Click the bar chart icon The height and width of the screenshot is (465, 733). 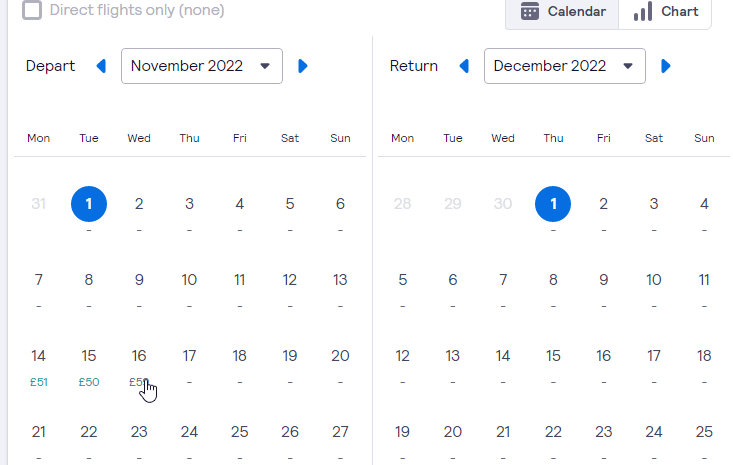[644, 12]
